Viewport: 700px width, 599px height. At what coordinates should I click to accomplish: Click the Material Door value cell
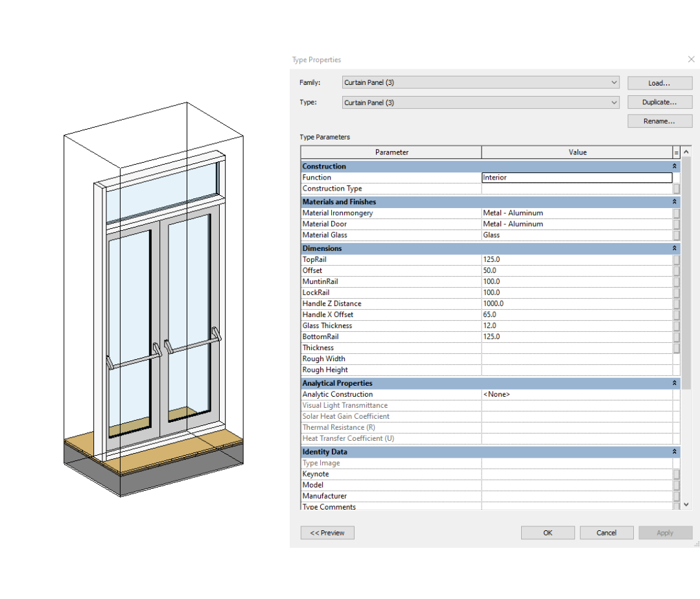[576, 224]
